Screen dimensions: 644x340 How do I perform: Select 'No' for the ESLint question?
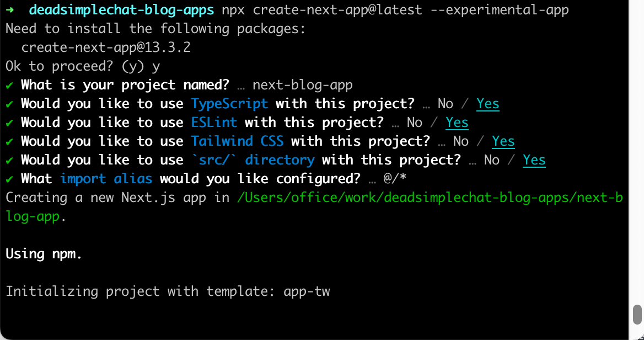tap(415, 123)
